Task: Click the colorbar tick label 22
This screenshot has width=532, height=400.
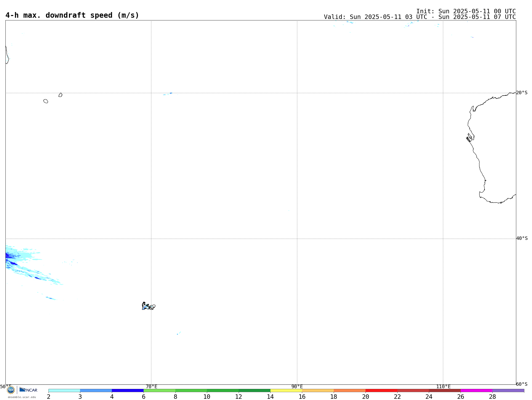Action: pos(397,397)
